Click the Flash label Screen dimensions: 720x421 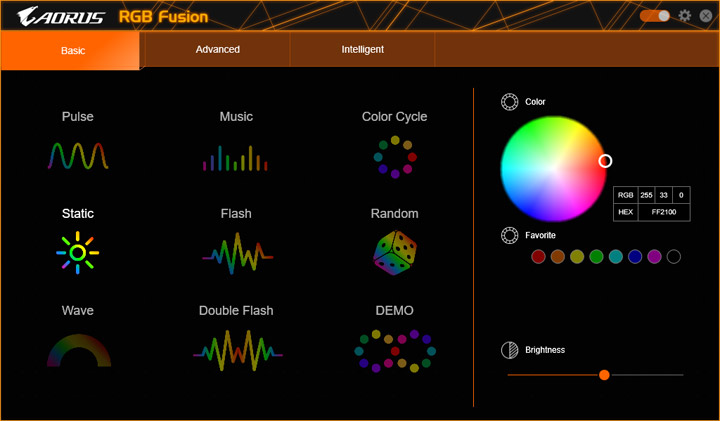(236, 213)
